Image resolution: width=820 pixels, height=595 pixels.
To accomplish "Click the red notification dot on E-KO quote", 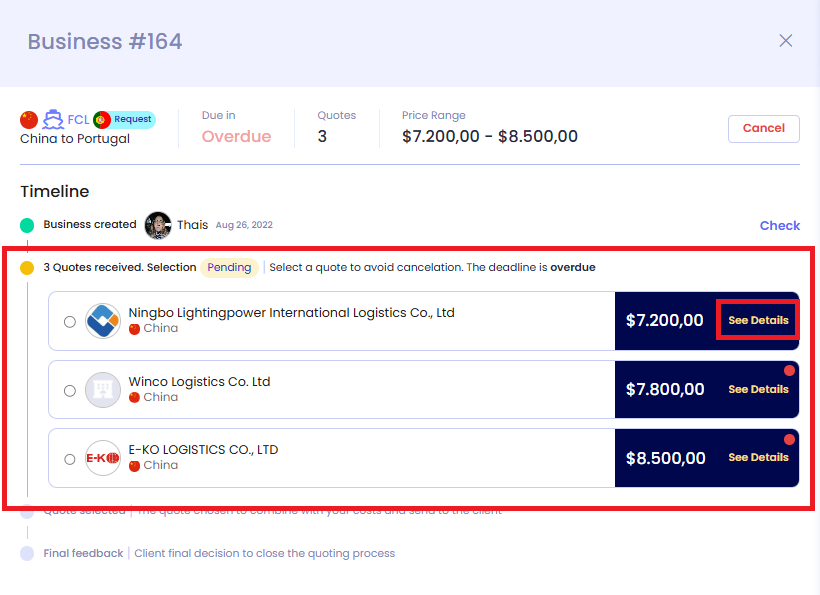I will pyautogui.click(x=789, y=440).
